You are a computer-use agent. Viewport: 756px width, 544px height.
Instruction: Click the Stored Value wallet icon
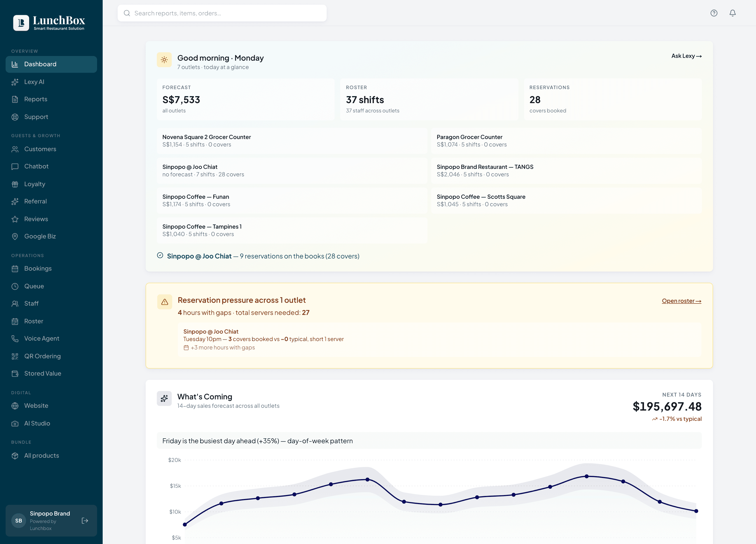[x=15, y=373]
